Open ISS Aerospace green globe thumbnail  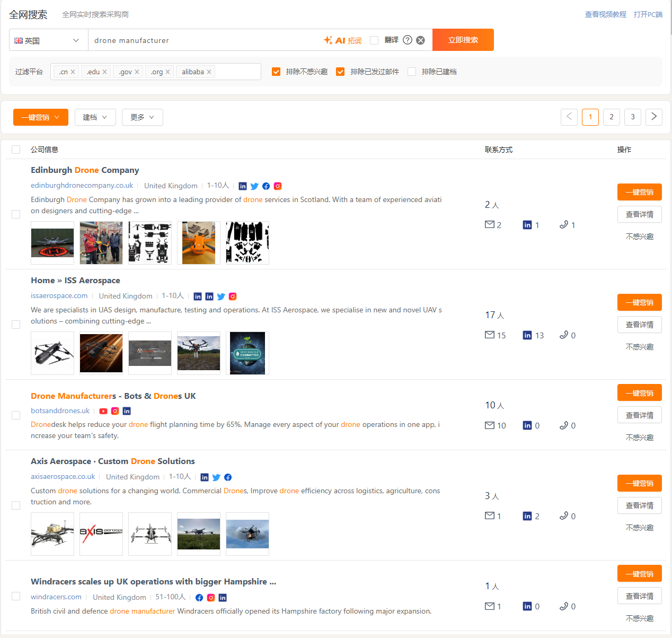(247, 353)
